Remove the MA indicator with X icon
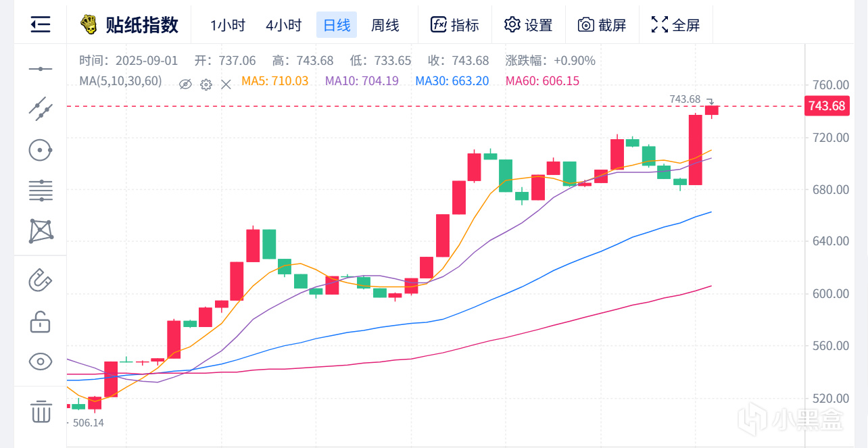868x448 pixels. click(226, 84)
